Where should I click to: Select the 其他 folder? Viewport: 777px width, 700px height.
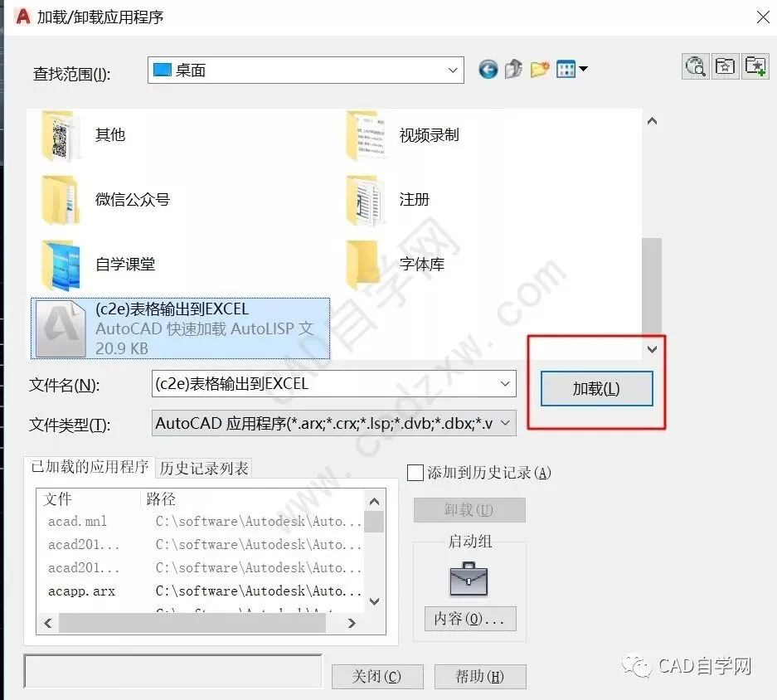pyautogui.click(x=85, y=135)
